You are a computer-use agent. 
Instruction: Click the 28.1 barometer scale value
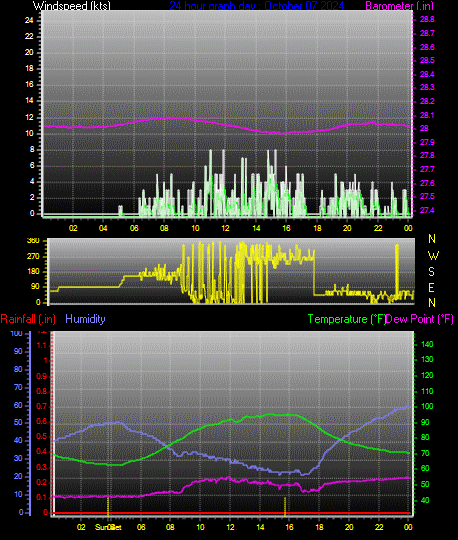[427, 115]
